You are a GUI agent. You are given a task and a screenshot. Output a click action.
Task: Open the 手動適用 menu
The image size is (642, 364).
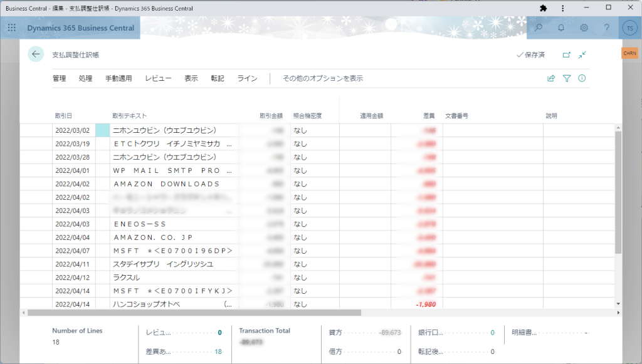pos(118,78)
